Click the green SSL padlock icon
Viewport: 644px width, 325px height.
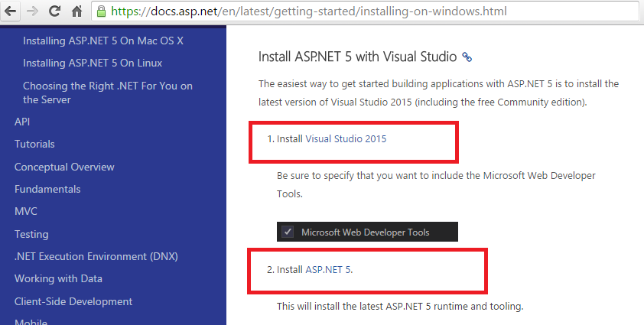[101, 12]
